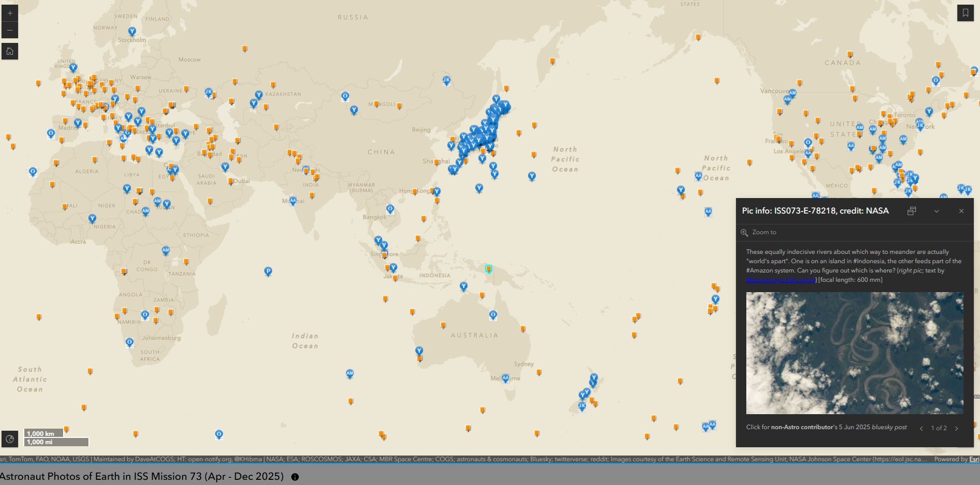Dock the Pic info popup
Viewport: 980px width, 485px height.
pyautogui.click(x=912, y=211)
